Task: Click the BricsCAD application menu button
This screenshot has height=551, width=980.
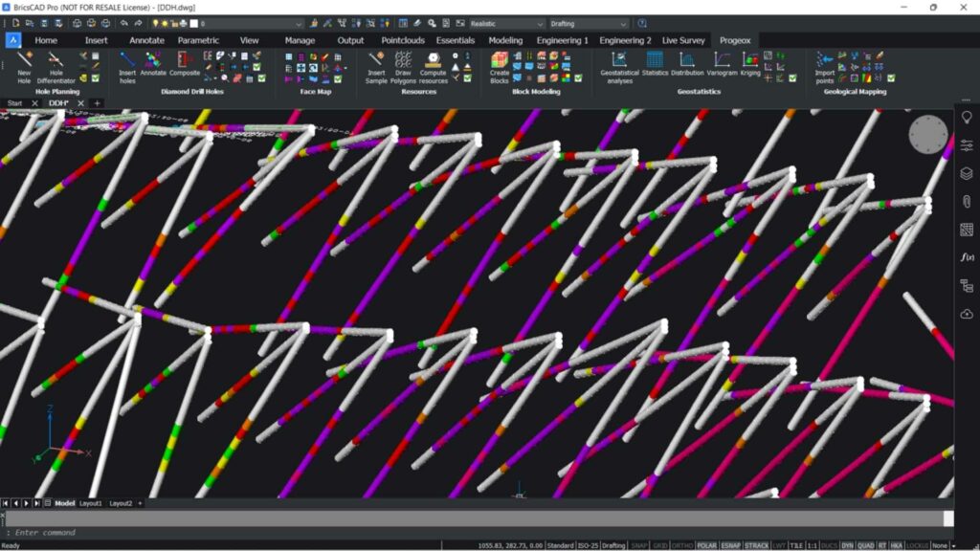Action: [x=12, y=40]
